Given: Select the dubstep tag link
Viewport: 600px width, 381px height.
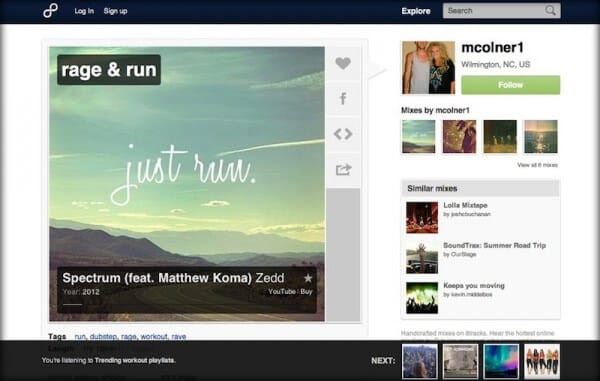Looking at the screenshot, I should (103, 337).
